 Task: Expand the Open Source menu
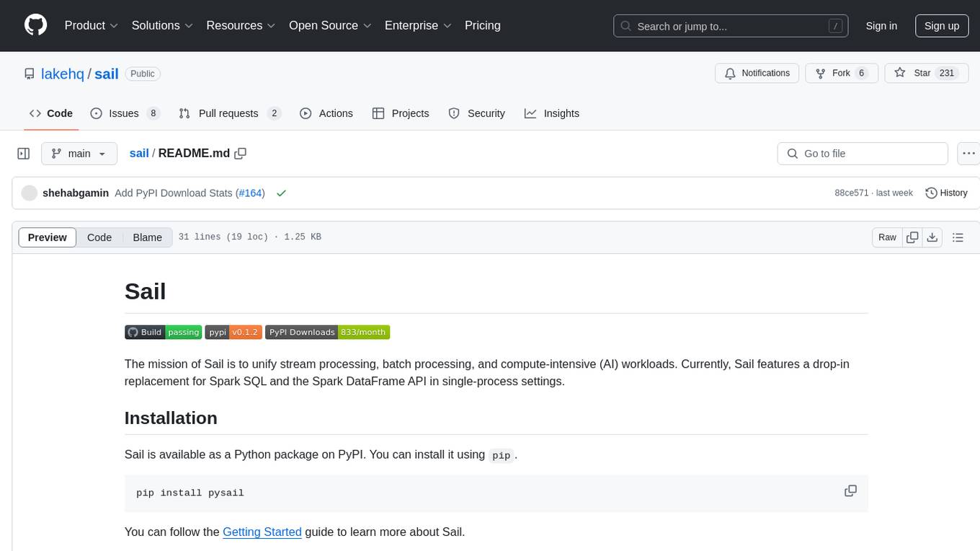[x=330, y=25]
